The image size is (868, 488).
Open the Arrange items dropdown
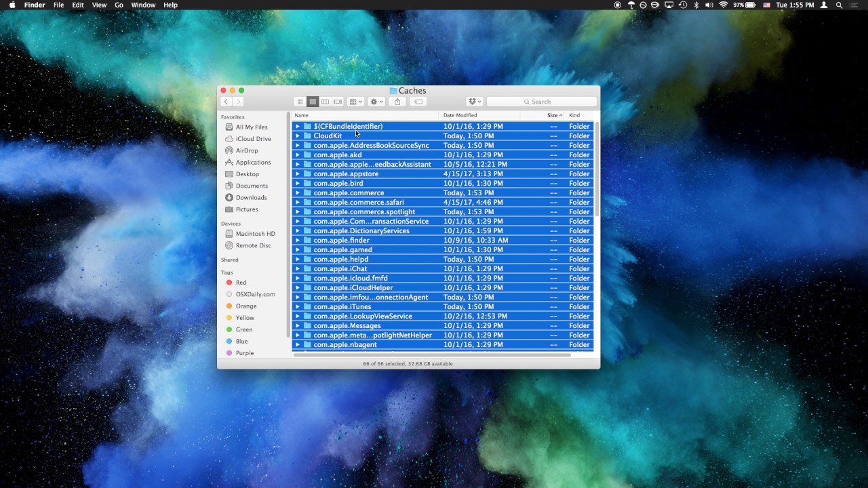click(x=356, y=102)
